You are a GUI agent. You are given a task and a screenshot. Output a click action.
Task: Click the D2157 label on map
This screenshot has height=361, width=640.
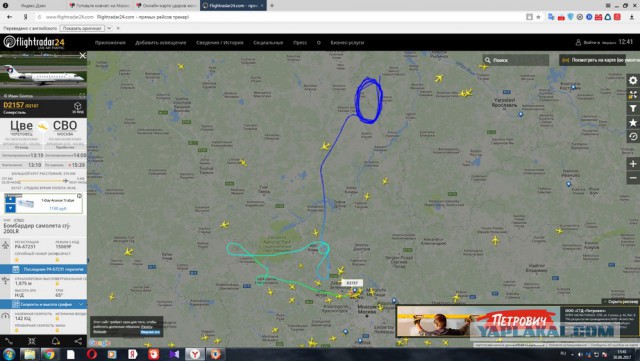point(352,283)
